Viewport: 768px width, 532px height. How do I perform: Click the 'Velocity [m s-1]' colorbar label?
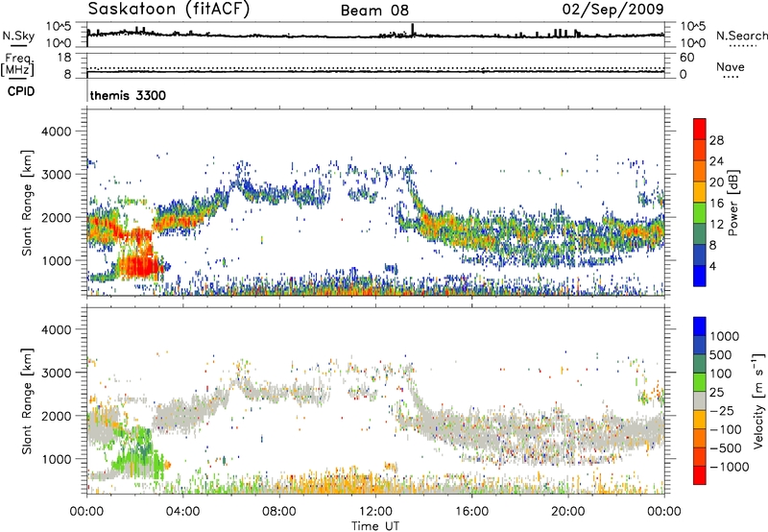pyautogui.click(x=757, y=400)
